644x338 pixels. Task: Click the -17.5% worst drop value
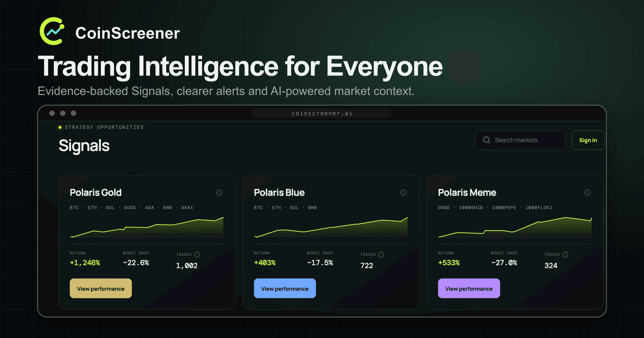click(320, 263)
